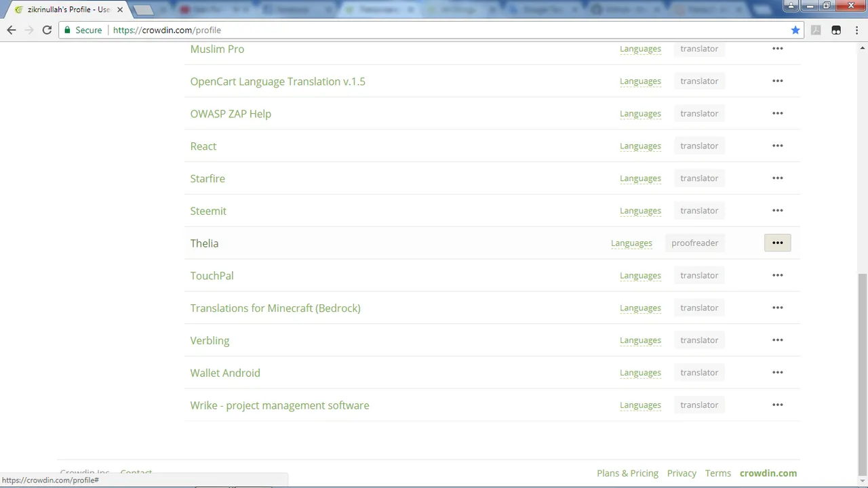The width and height of the screenshot is (868, 488).
Task: Click the proofreader role badge for Thelia
Action: [x=694, y=243]
